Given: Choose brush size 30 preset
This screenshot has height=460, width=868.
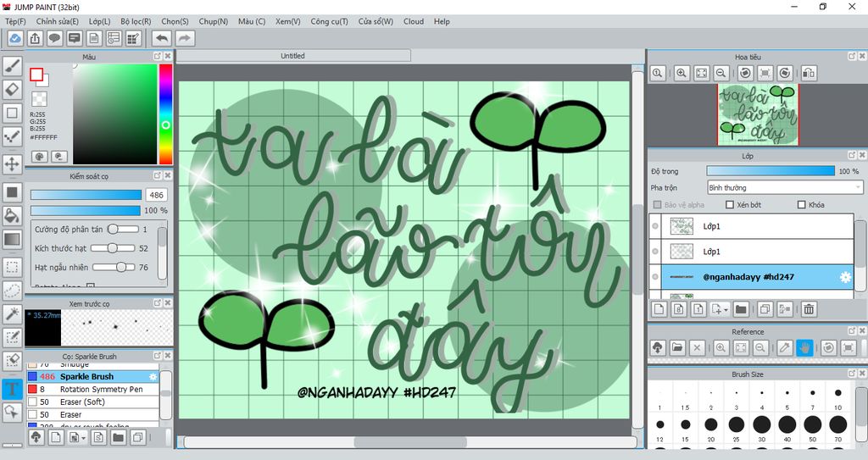Looking at the screenshot, I should tap(762, 424).
